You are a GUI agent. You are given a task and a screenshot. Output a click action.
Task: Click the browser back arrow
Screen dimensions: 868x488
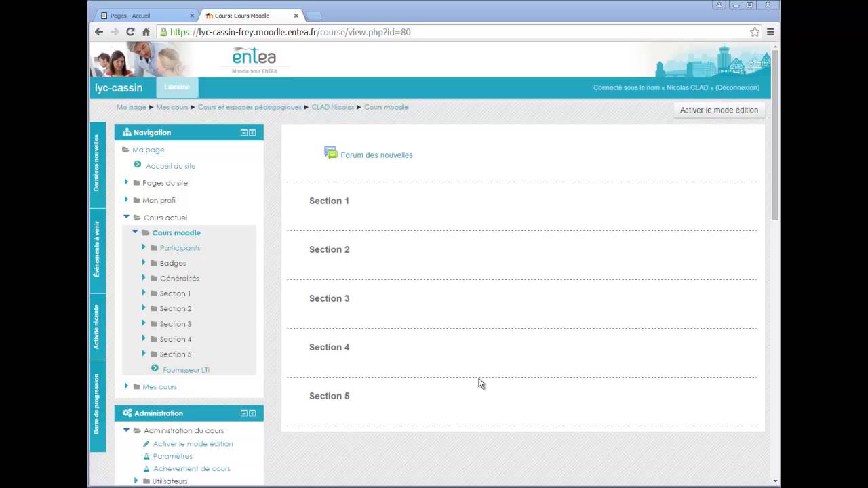click(99, 32)
